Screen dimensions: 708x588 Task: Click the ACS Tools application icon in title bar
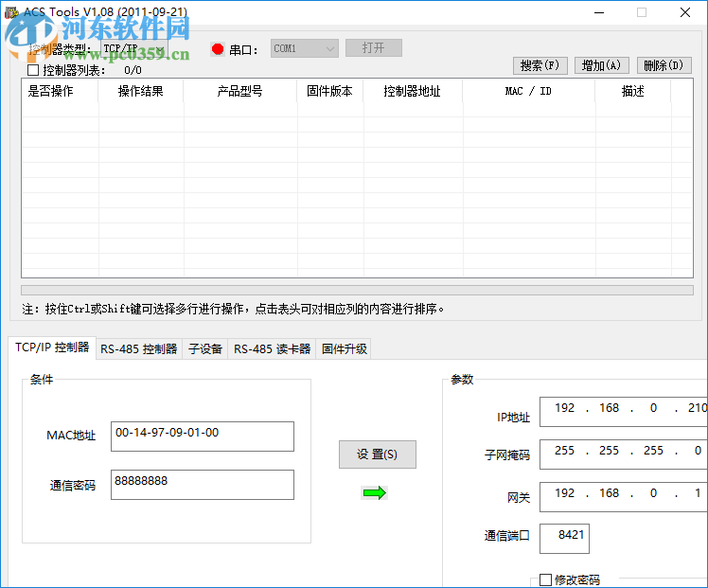click(11, 12)
